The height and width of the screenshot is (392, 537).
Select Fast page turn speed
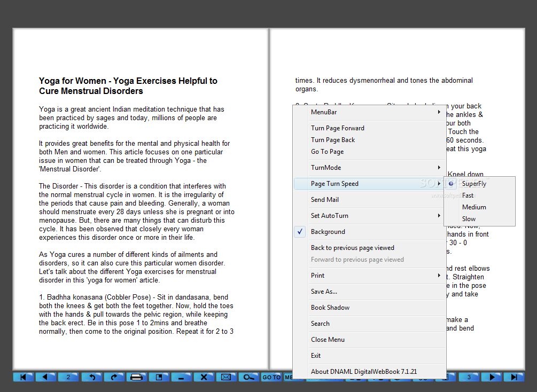[x=479, y=195]
